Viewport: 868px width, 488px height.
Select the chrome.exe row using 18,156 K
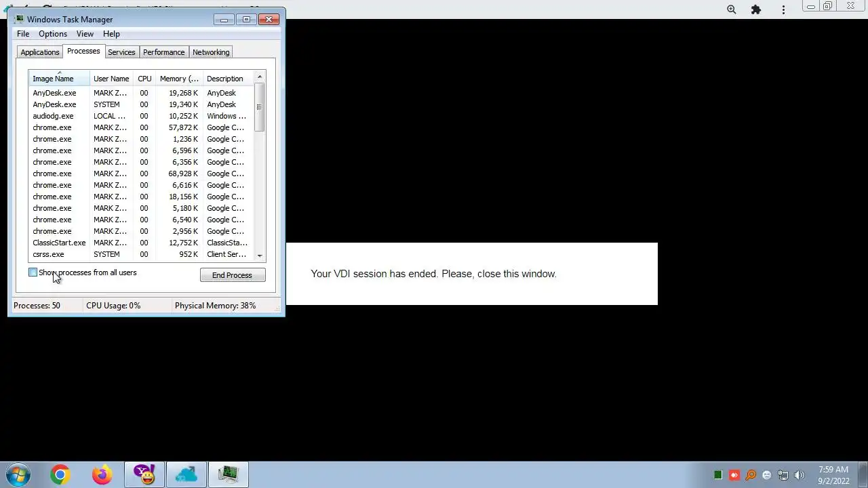[x=141, y=197]
